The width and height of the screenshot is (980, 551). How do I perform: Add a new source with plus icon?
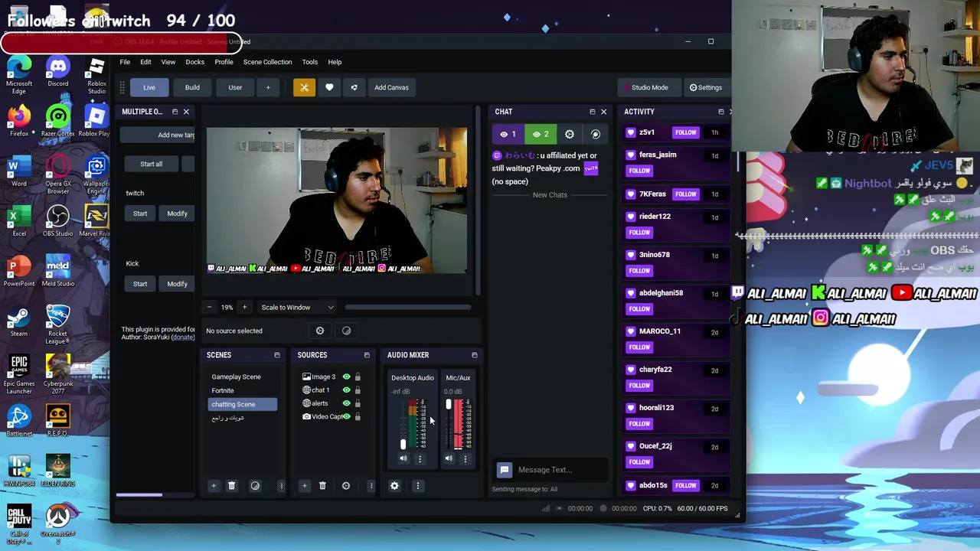[304, 486]
